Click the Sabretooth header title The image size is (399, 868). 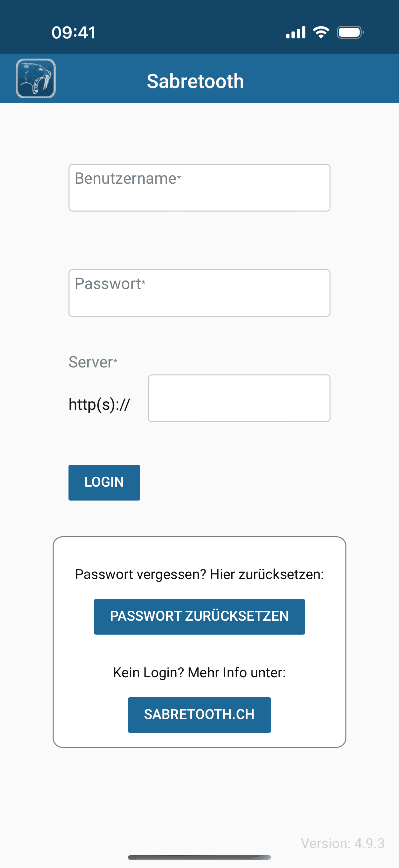click(x=195, y=81)
